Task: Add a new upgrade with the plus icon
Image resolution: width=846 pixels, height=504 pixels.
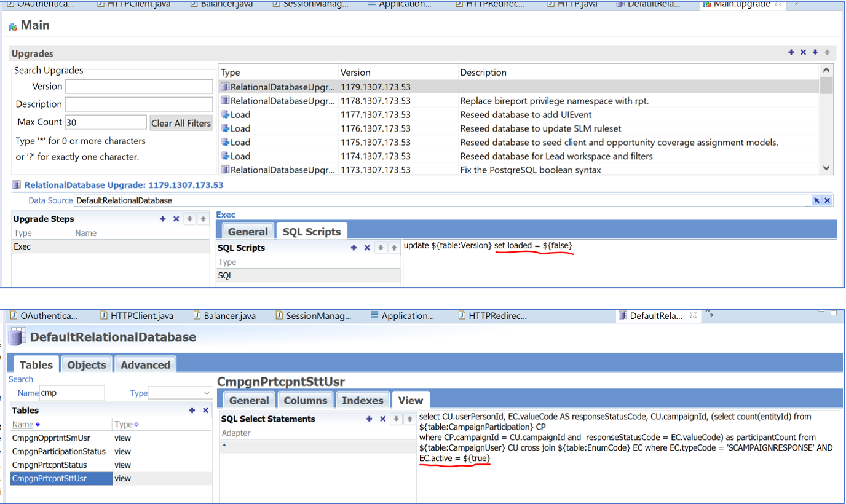Action: (791, 52)
